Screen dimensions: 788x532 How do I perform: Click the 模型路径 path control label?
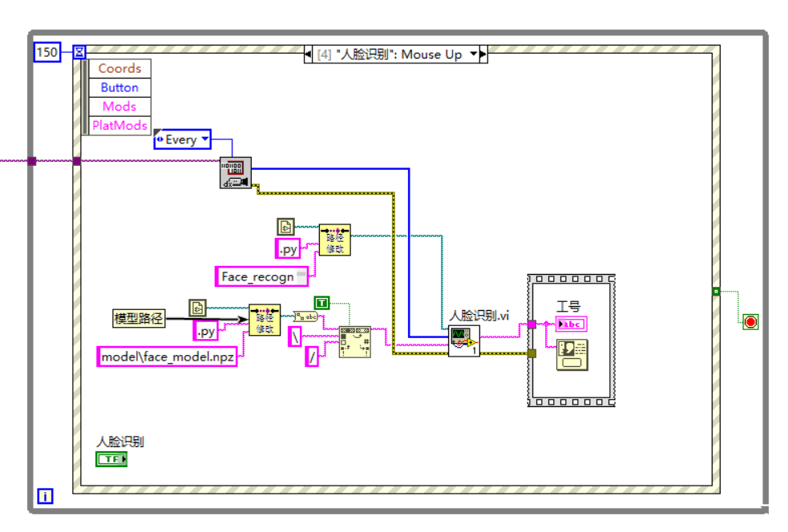(x=139, y=316)
